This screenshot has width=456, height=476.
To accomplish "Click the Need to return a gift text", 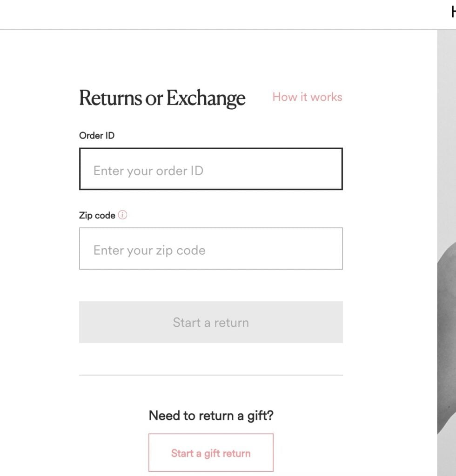I will 211,416.
